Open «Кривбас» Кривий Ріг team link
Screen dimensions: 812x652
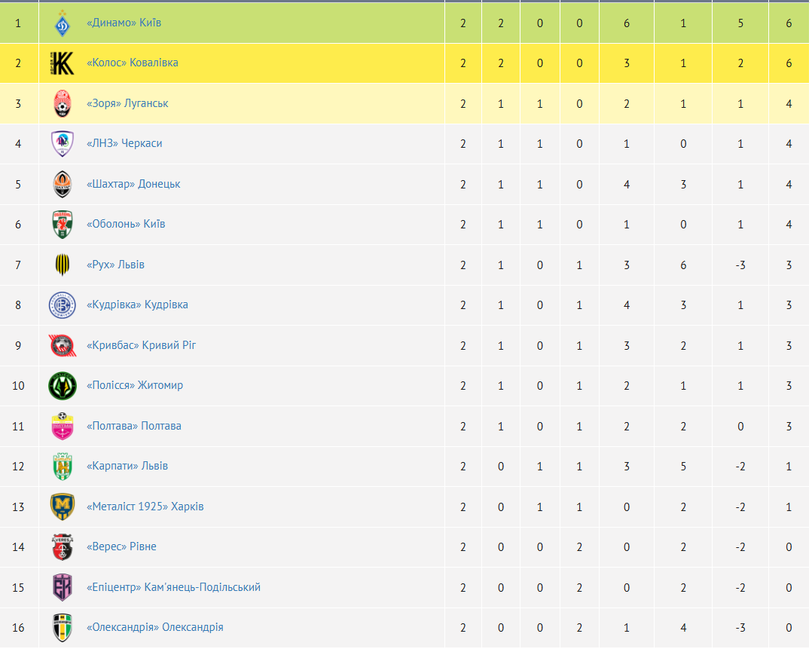click(142, 345)
